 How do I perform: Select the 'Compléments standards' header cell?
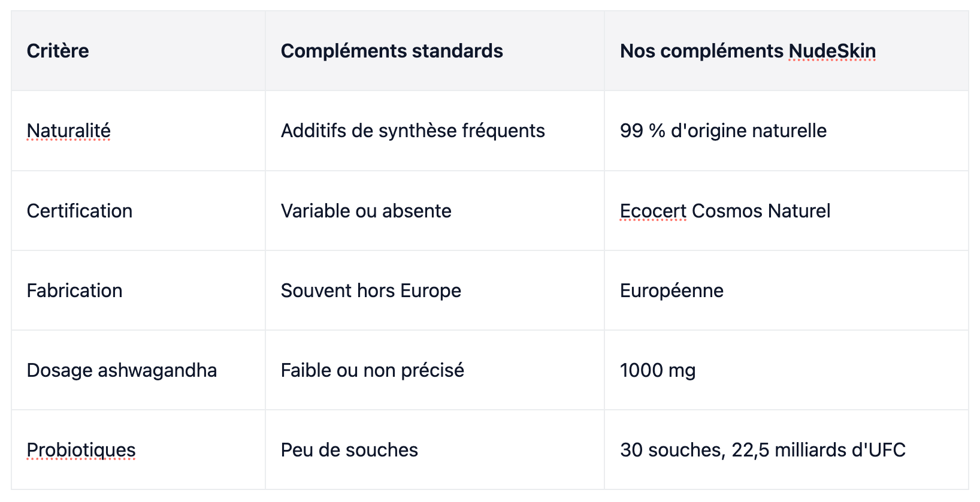click(435, 51)
